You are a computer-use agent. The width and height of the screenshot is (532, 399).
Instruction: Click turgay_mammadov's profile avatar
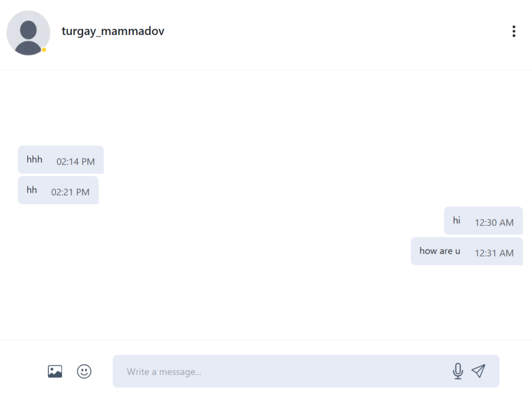[x=28, y=33]
